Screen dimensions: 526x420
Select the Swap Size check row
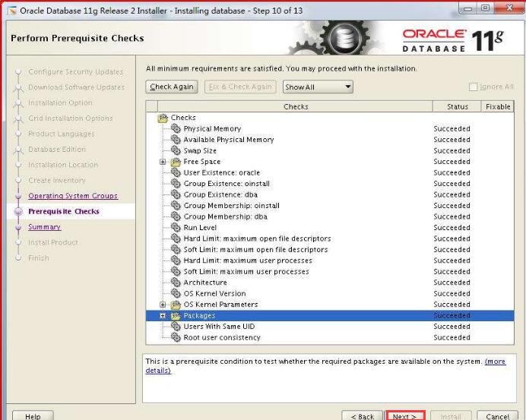[x=330, y=151]
